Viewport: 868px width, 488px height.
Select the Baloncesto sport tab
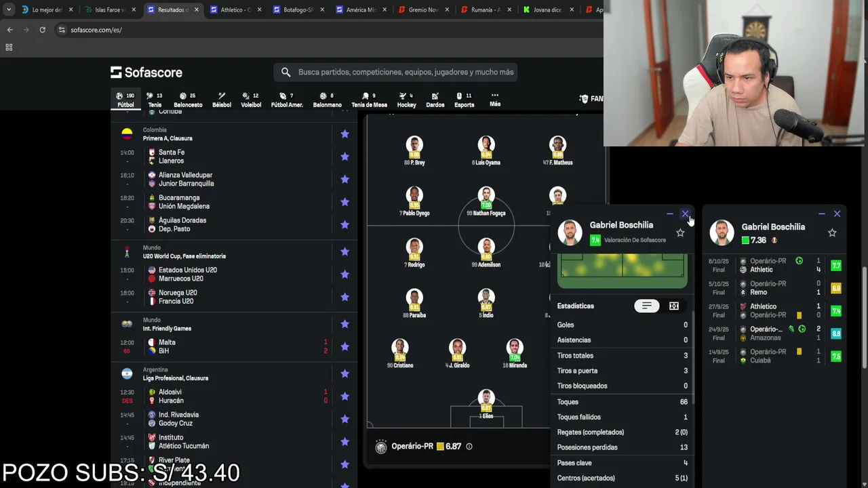(x=188, y=100)
